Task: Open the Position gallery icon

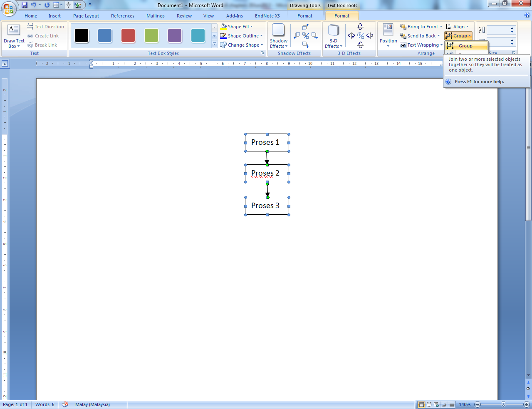Action: coord(388,35)
